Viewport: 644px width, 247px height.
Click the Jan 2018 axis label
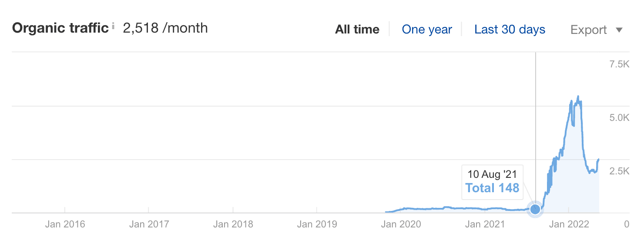click(233, 224)
